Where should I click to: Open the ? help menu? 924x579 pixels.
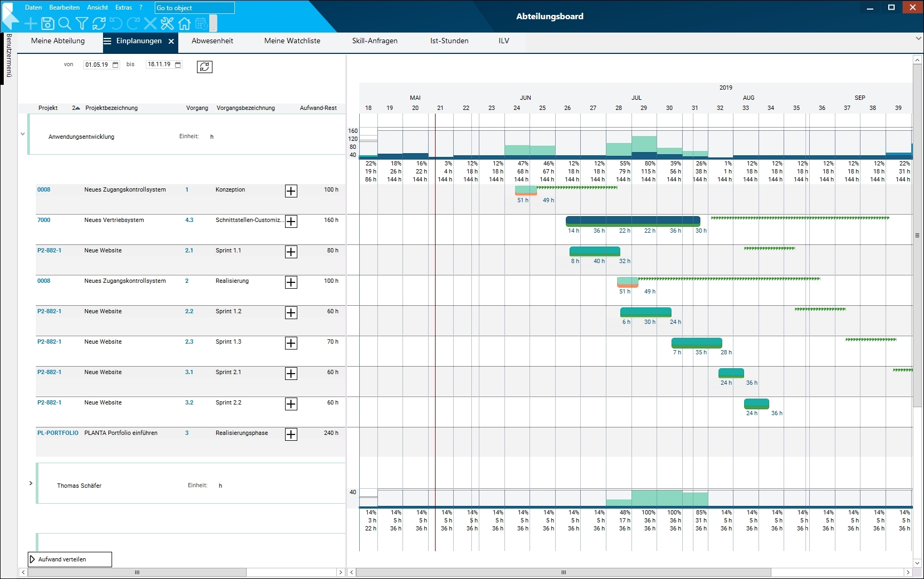(141, 7)
